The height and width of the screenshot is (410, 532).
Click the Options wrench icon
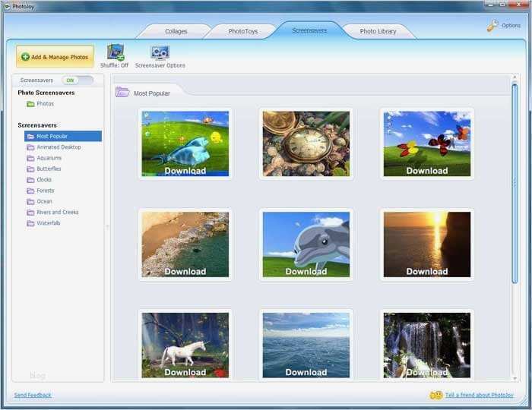click(492, 25)
